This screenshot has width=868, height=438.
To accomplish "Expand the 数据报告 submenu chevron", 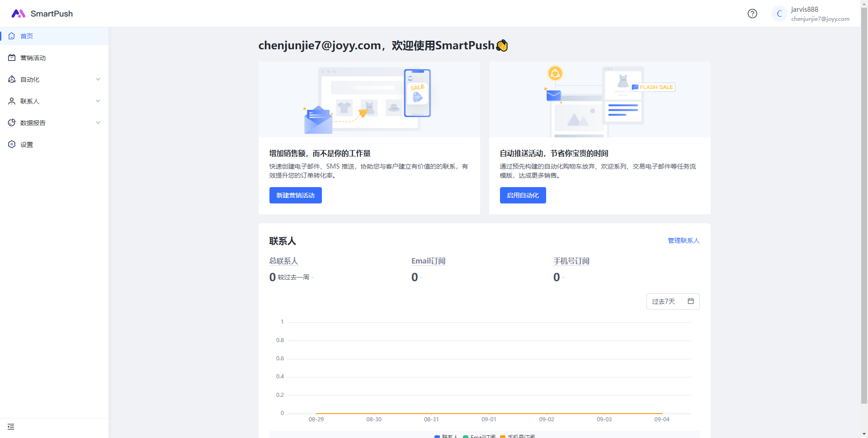I will [98, 123].
